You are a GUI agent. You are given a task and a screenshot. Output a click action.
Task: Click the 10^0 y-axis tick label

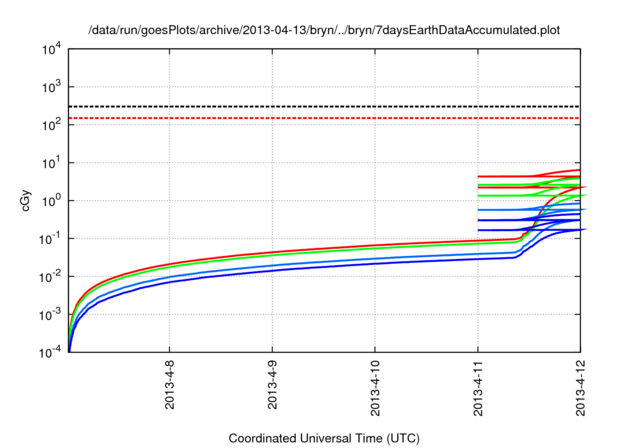coord(51,200)
